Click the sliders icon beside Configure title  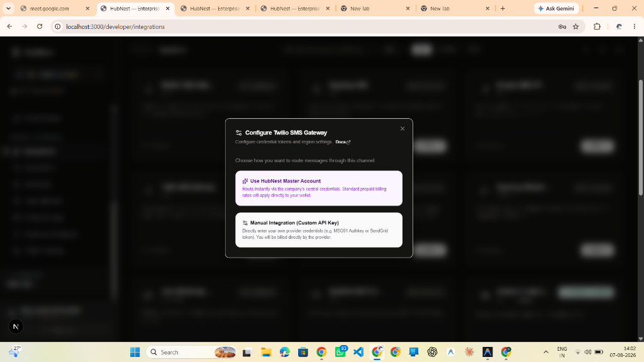click(x=238, y=133)
